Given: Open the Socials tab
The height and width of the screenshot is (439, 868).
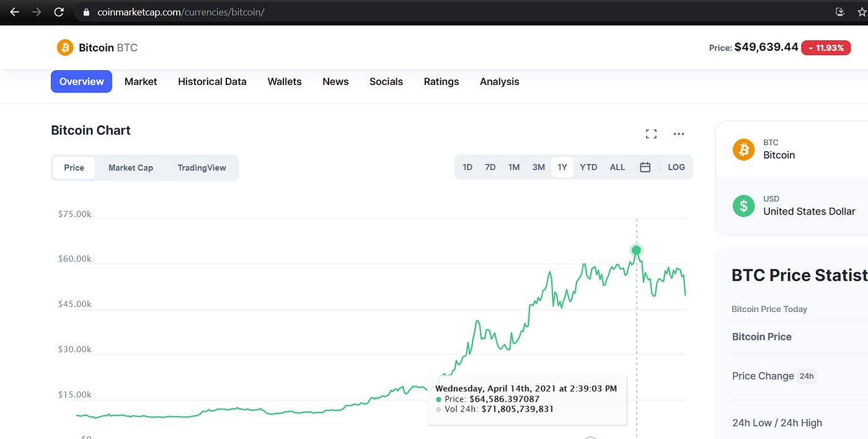Looking at the screenshot, I should (386, 81).
